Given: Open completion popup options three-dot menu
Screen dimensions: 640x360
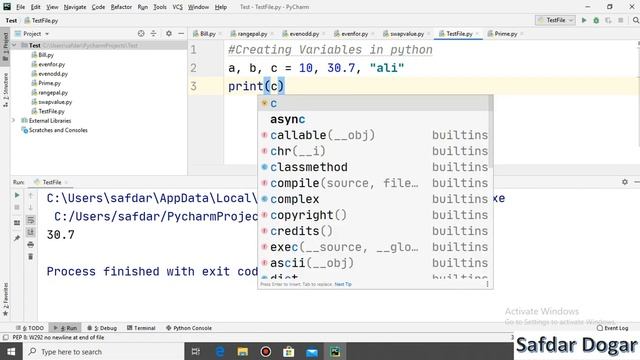Looking at the screenshot, I should click(487, 284).
